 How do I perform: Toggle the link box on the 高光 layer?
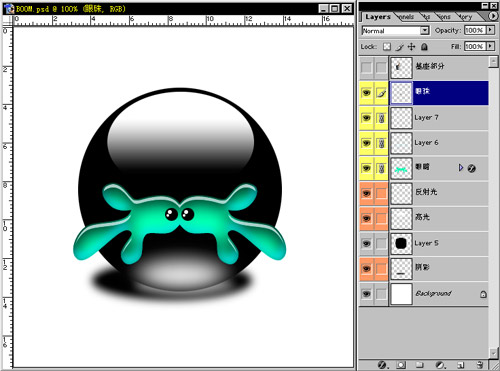tap(381, 219)
